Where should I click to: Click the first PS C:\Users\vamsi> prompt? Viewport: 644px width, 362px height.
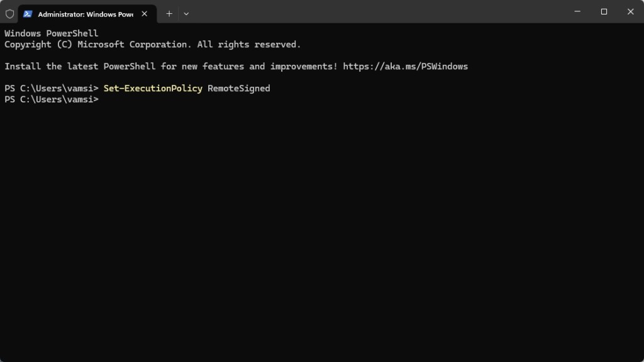[x=52, y=89]
